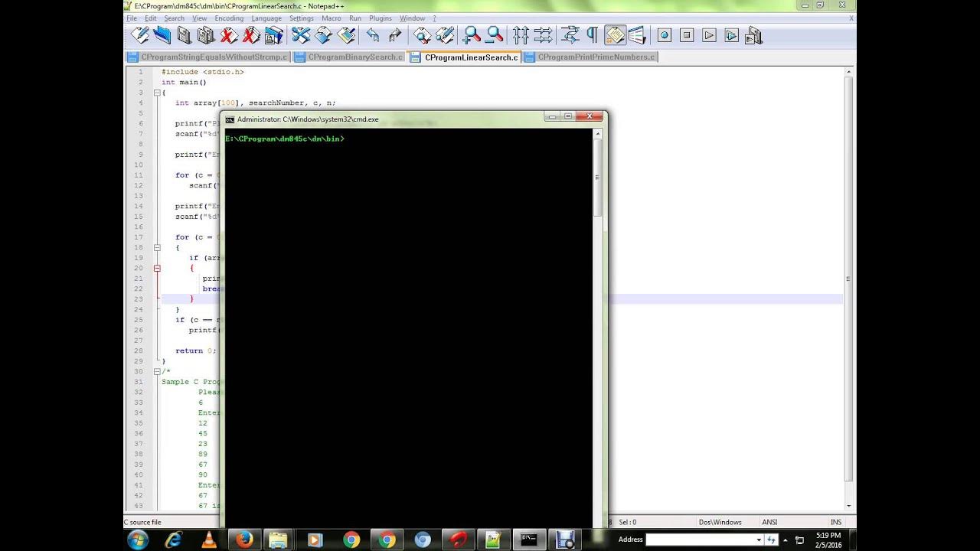This screenshot has height=551, width=980.
Task: Click the editor vertical scrollbar up arrow
Action: coord(848,72)
